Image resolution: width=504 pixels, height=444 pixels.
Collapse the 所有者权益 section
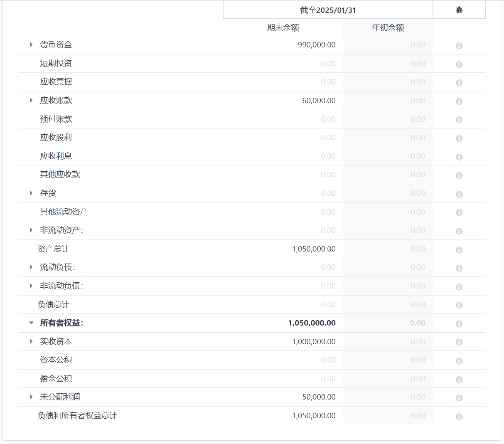coord(31,323)
